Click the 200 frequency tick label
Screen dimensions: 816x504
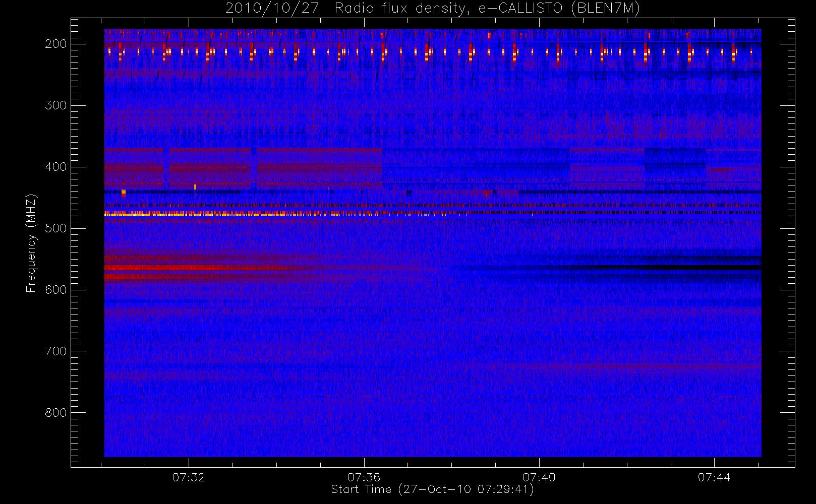pyautogui.click(x=56, y=44)
